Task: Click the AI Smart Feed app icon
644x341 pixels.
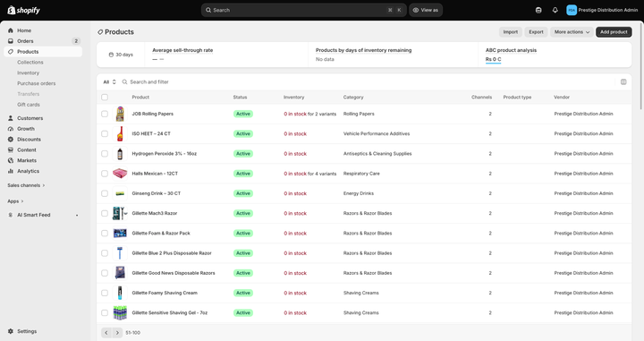Action: [11, 215]
